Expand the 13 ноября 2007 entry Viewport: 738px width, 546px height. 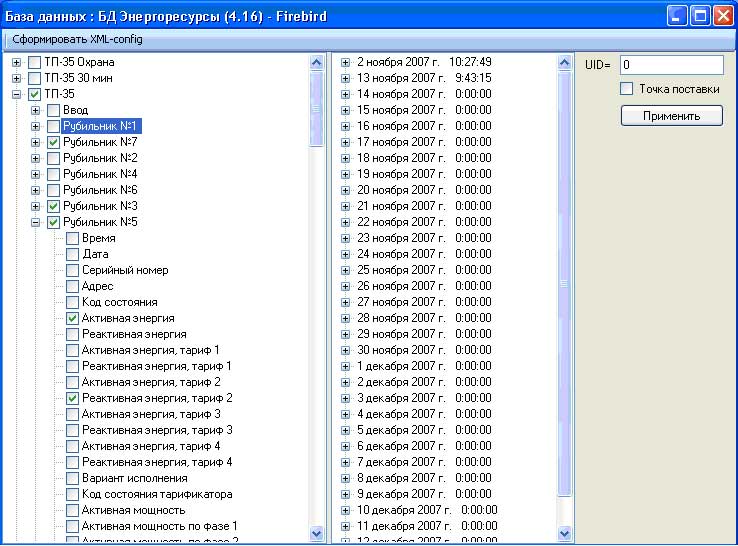pyautogui.click(x=345, y=78)
